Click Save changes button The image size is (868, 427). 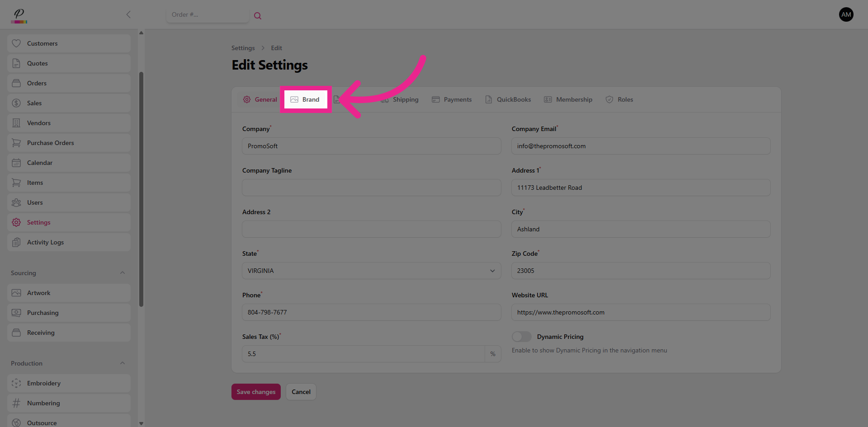click(x=256, y=392)
